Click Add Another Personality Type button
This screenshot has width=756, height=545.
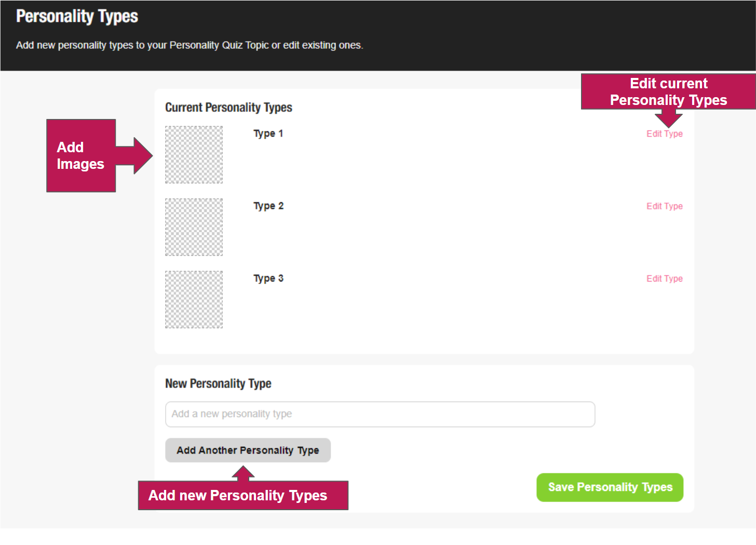point(248,450)
